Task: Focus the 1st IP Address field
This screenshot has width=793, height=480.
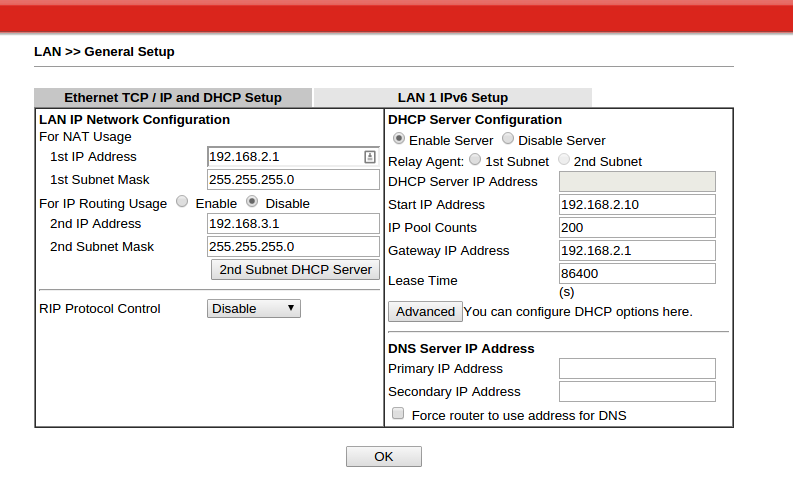Action: tap(293, 157)
